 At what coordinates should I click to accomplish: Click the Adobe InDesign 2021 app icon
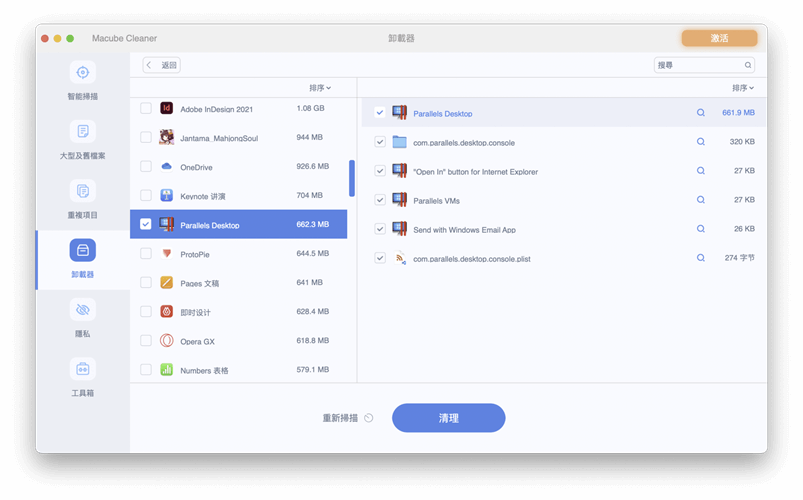coord(166,108)
